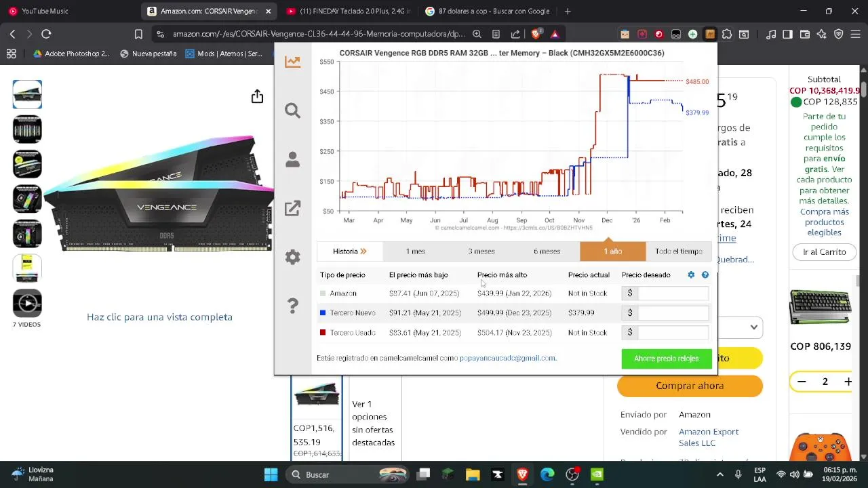Open camelcamelcamel product page via external-link icon
This screenshot has height=488, width=868.
pos(292,208)
